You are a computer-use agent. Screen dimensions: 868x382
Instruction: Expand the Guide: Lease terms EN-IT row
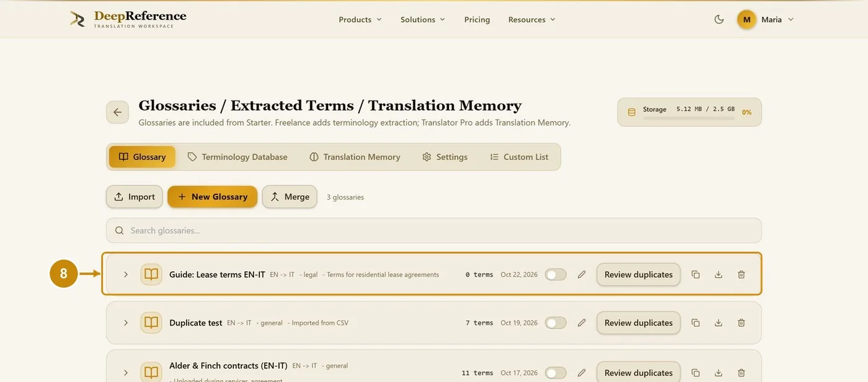pos(126,275)
